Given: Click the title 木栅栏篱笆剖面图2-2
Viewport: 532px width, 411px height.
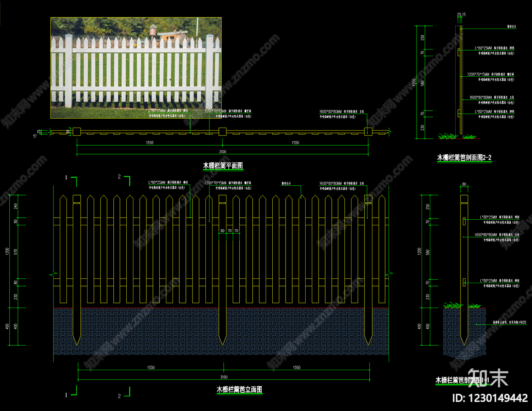Looking at the screenshot, I should (464, 157).
